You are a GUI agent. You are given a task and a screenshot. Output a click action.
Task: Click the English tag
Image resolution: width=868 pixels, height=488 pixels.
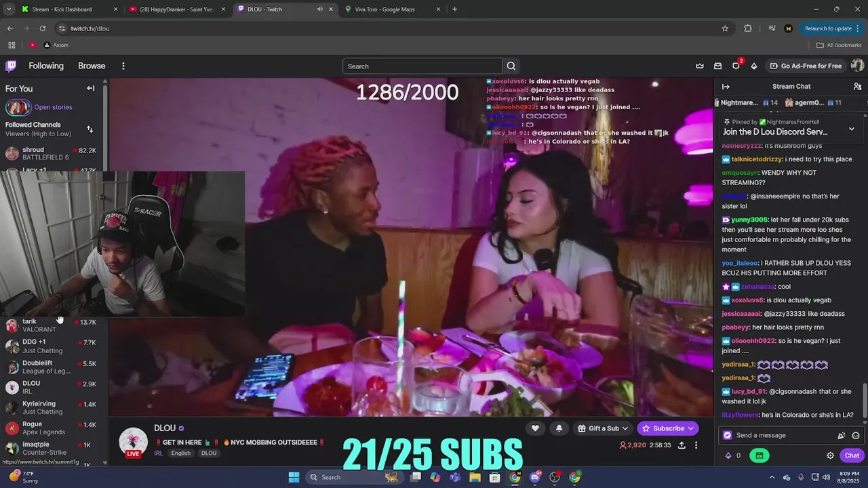click(181, 453)
